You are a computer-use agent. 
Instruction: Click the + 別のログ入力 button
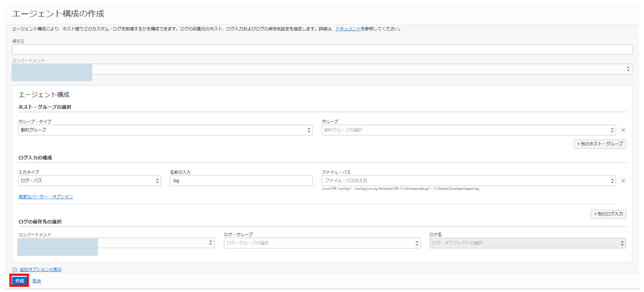[x=608, y=214]
